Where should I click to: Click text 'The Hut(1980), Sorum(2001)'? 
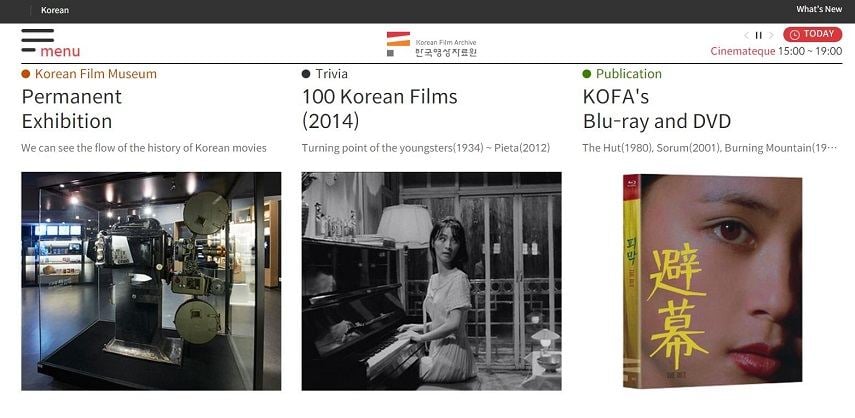[x=651, y=148]
